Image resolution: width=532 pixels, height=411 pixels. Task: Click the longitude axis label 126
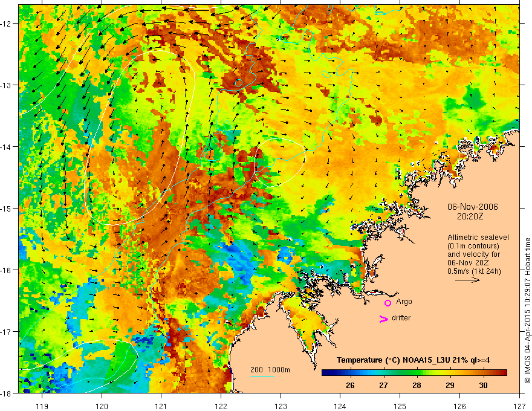tap(459, 406)
